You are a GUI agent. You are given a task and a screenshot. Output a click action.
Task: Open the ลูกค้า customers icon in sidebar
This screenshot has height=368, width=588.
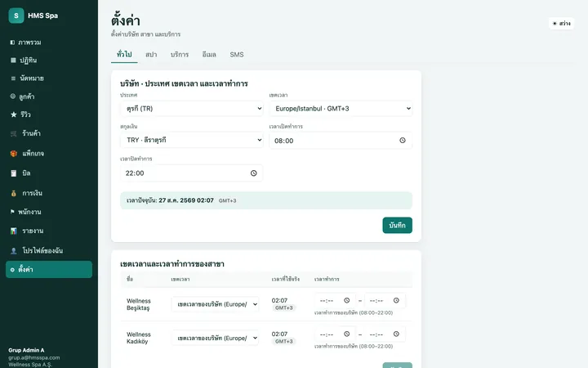click(x=13, y=96)
